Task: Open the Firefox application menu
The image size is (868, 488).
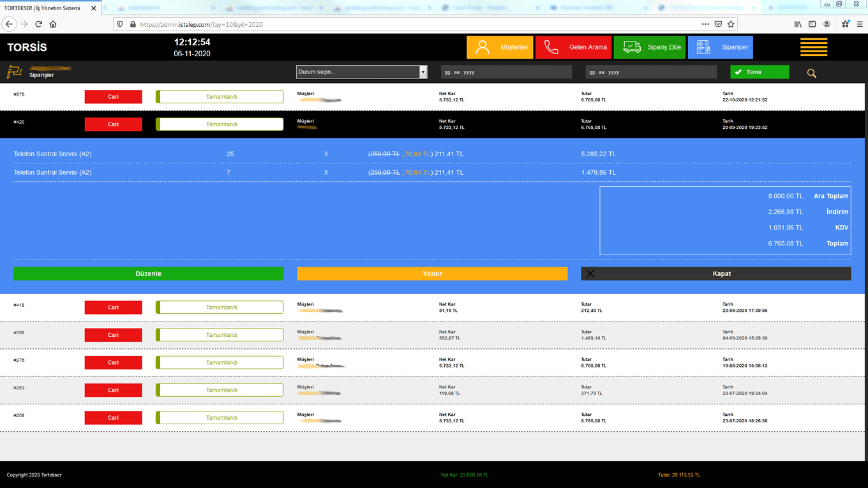Action: 860,24
